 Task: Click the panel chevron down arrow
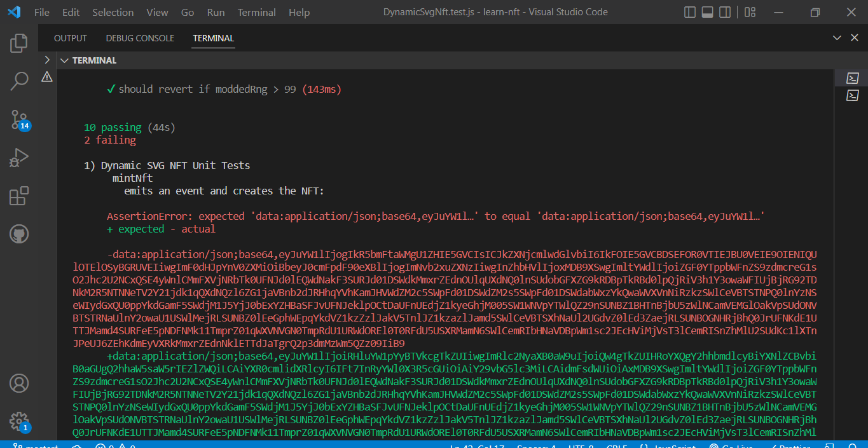point(837,37)
